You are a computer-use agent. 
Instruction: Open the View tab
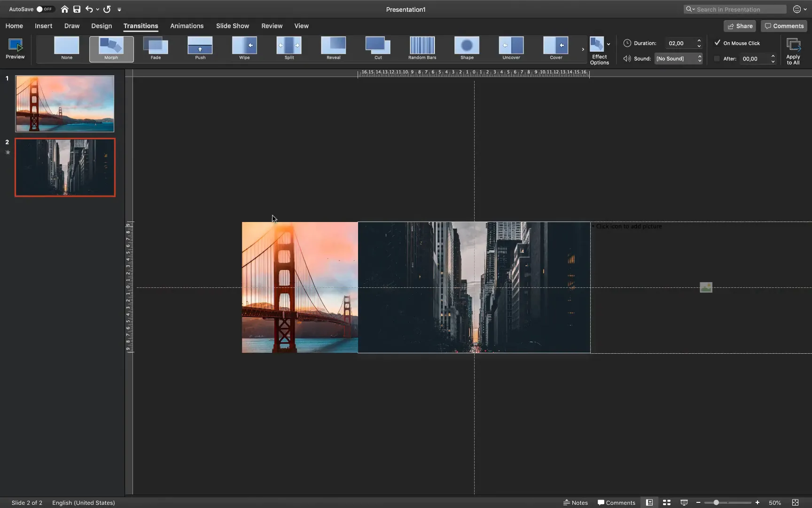[x=301, y=26]
